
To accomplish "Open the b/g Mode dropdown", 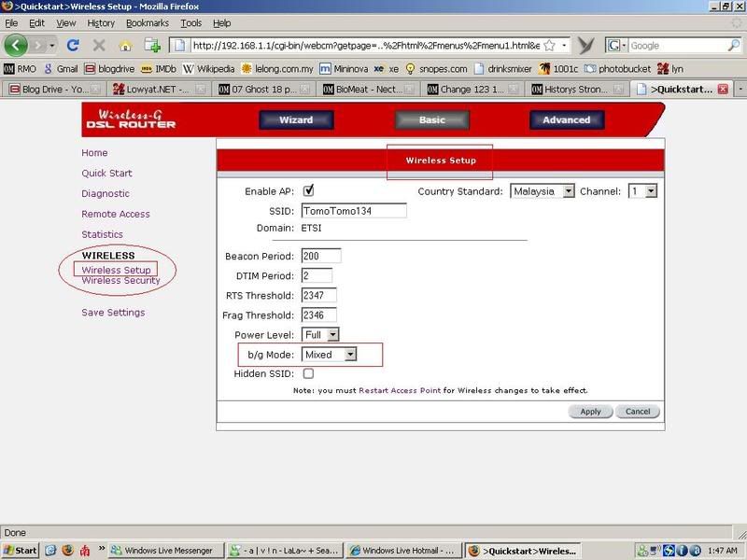I will point(331,355).
